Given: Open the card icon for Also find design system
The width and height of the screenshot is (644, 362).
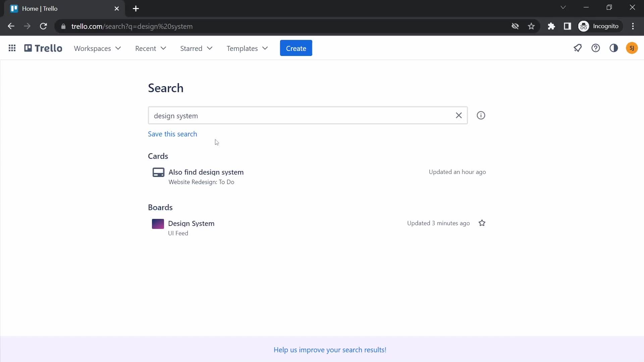Looking at the screenshot, I should pyautogui.click(x=158, y=172).
